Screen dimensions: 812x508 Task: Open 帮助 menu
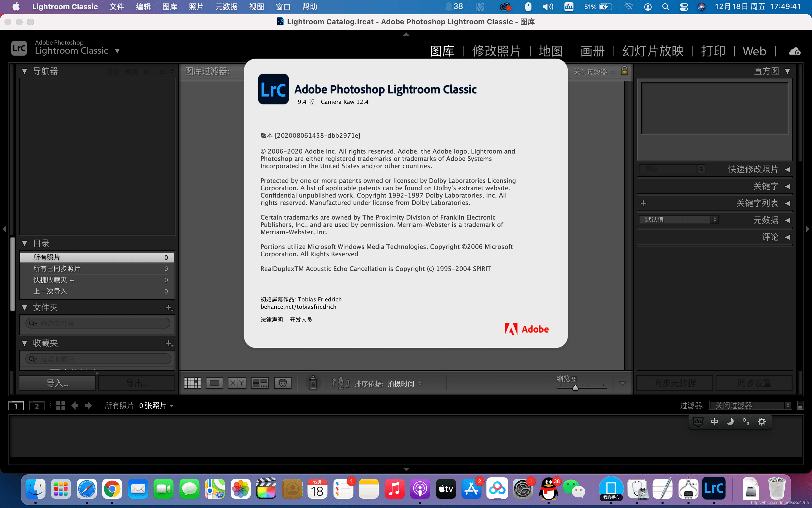coord(309,7)
